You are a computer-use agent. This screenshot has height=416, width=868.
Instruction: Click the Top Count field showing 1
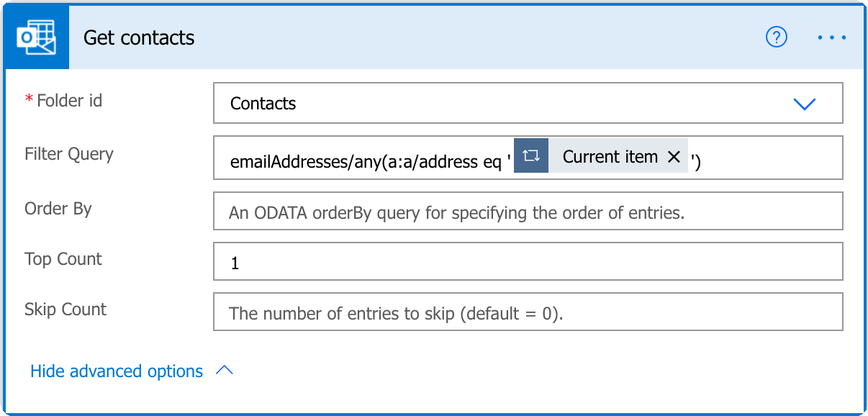528,261
